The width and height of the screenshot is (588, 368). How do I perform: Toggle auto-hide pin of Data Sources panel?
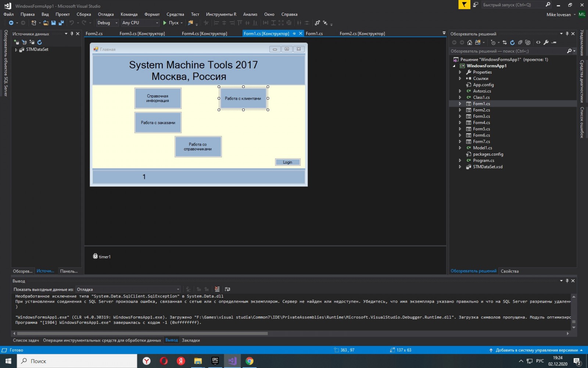point(72,33)
